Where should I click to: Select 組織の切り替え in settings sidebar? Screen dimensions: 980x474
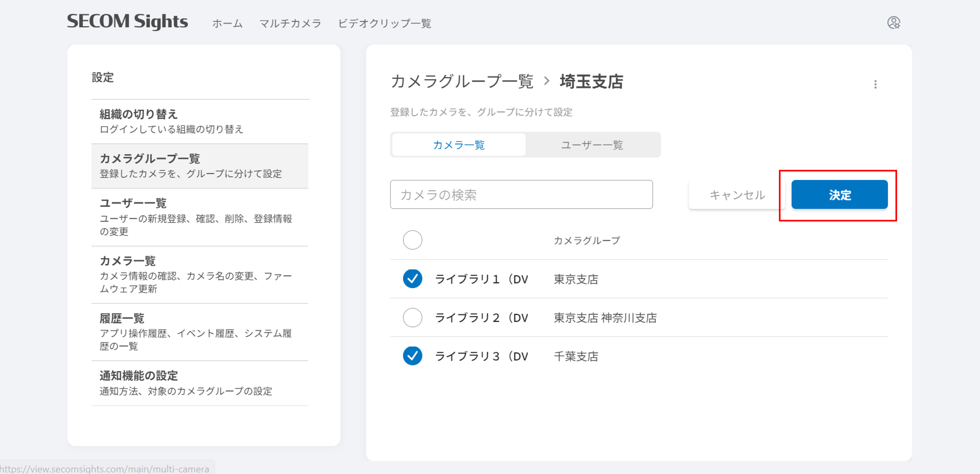[x=200, y=121]
